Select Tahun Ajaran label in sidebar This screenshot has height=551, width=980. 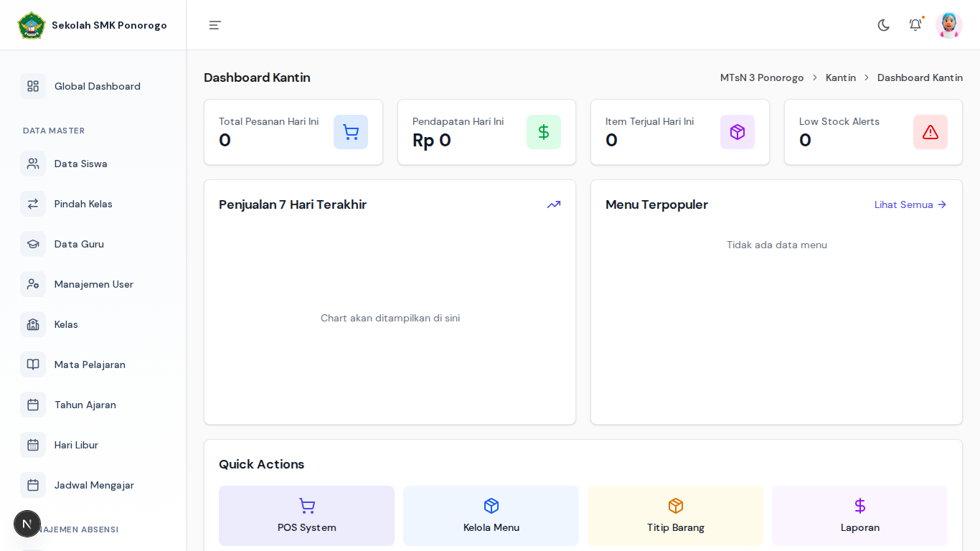pos(85,405)
